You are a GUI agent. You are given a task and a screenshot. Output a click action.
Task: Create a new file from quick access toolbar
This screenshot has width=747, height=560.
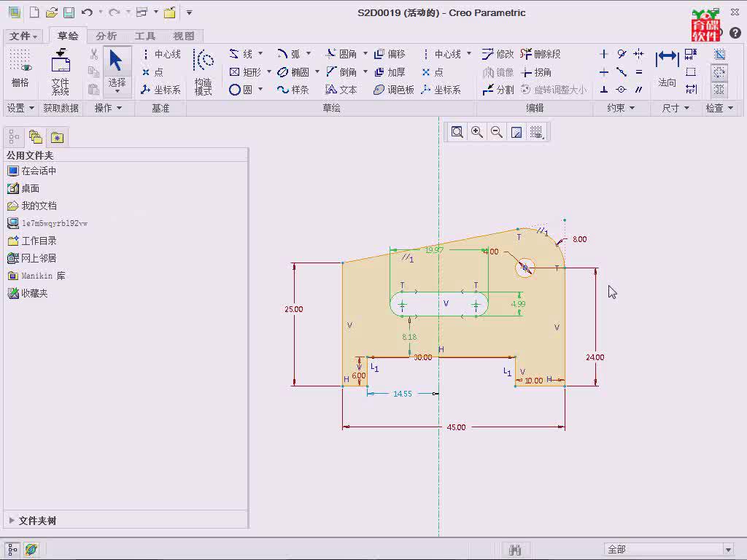click(x=34, y=12)
